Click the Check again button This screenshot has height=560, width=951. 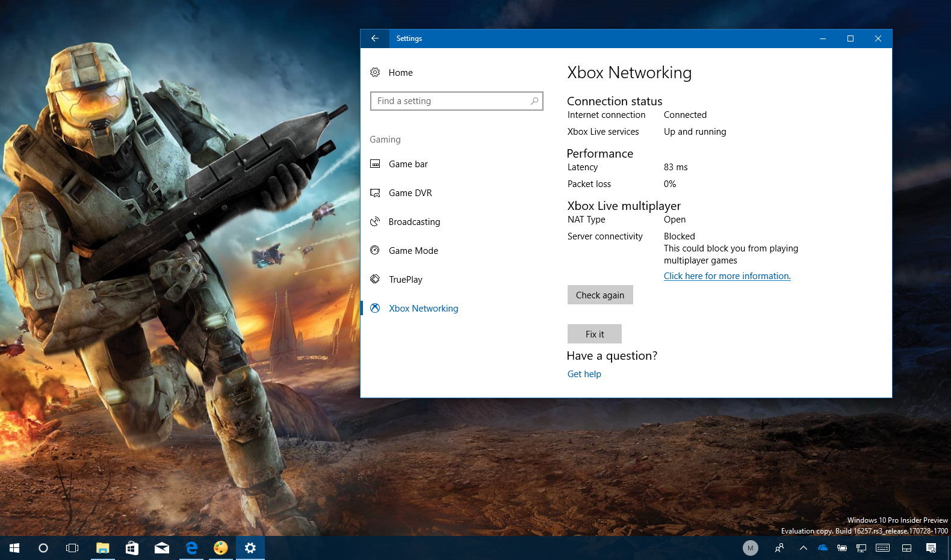coord(600,295)
